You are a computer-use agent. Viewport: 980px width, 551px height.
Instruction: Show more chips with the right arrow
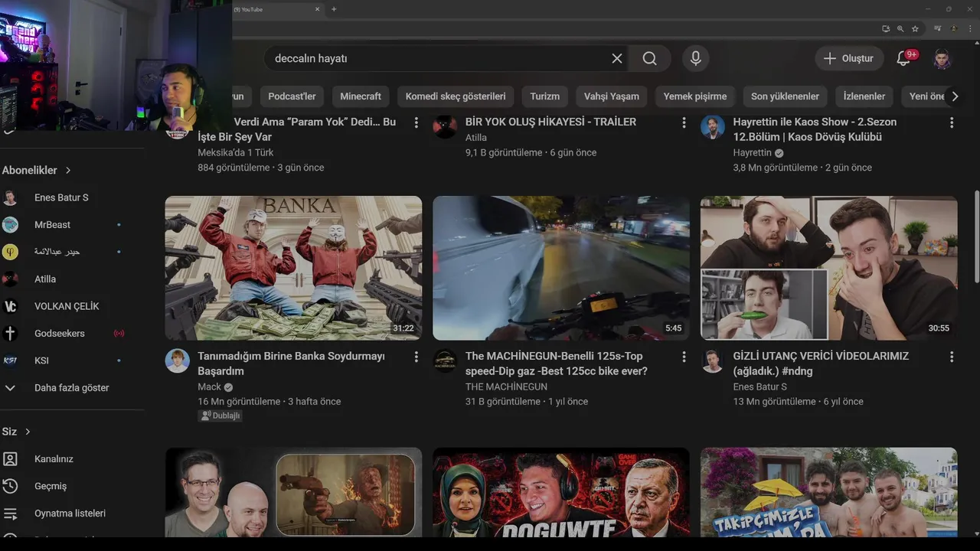tap(954, 96)
